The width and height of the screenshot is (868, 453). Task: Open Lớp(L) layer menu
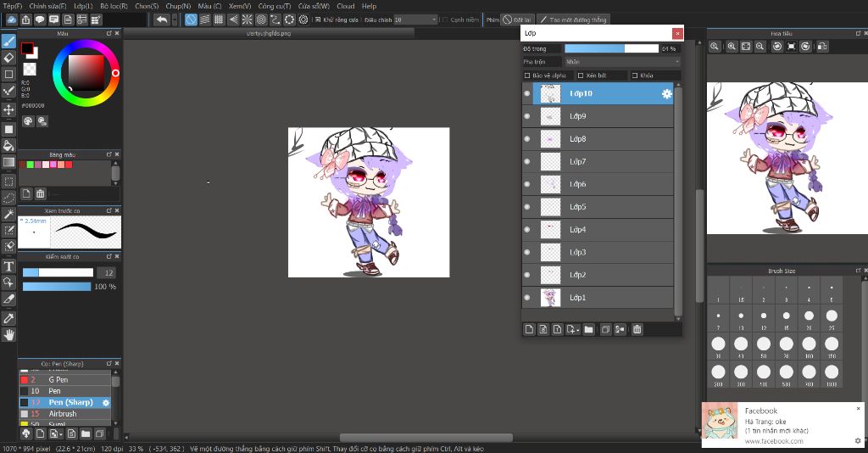[83, 6]
